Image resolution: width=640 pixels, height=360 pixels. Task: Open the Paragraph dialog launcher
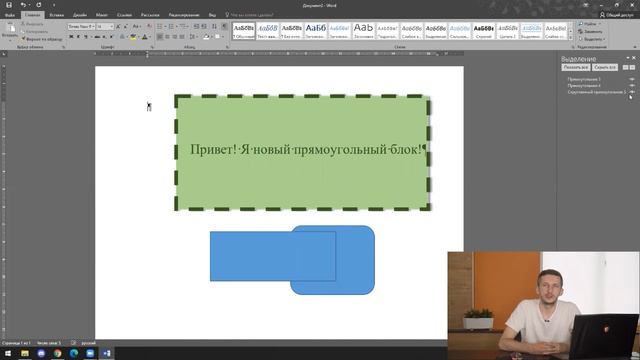coord(227,47)
